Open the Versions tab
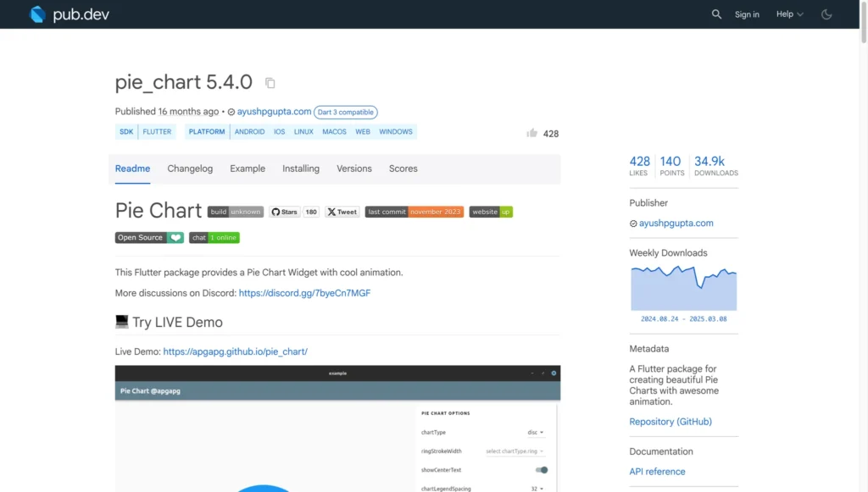 pos(354,169)
